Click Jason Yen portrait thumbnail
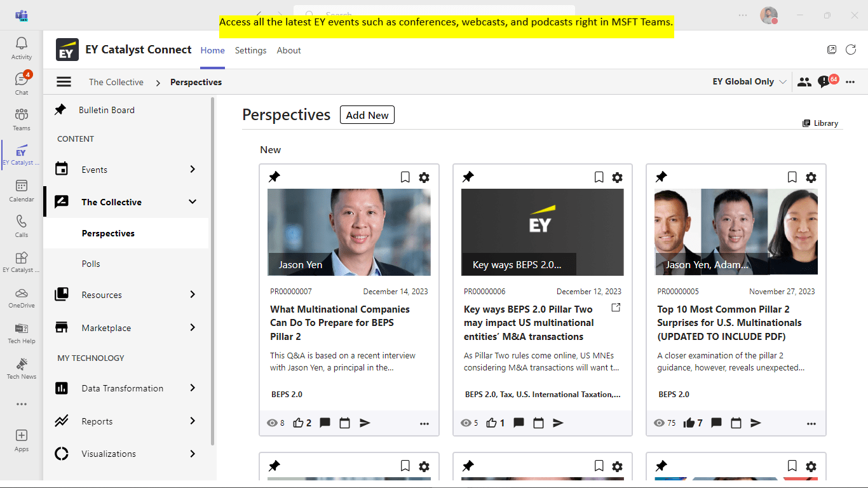This screenshot has height=488, width=868. point(349,232)
